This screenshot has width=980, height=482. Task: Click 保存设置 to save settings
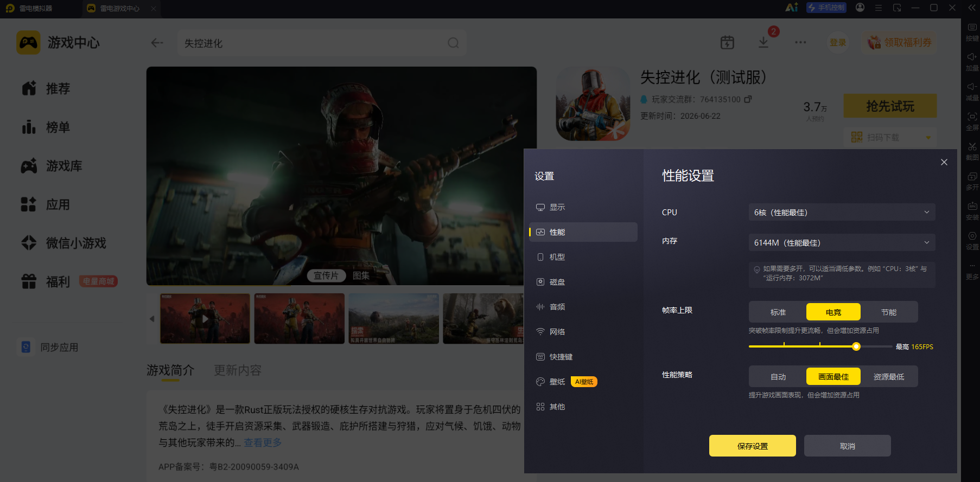(x=753, y=446)
